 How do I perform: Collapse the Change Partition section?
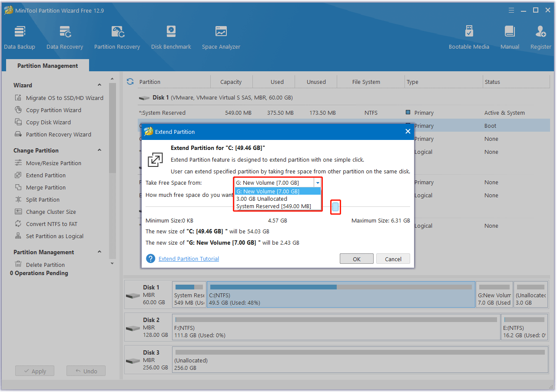click(99, 150)
